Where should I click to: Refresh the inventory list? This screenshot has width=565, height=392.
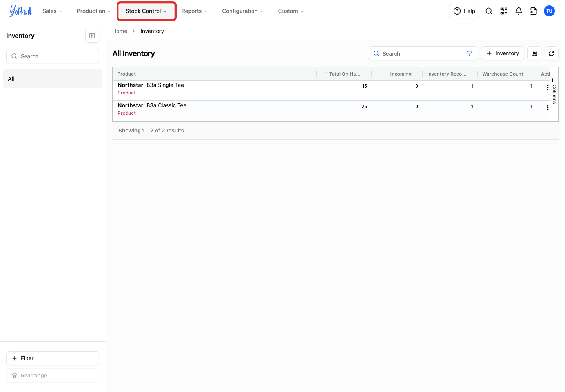[552, 53]
